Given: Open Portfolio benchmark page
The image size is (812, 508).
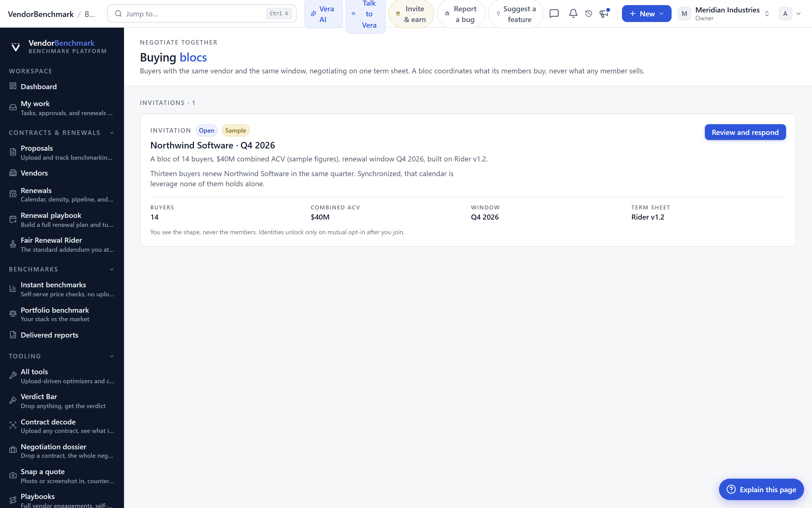Looking at the screenshot, I should [62, 314].
